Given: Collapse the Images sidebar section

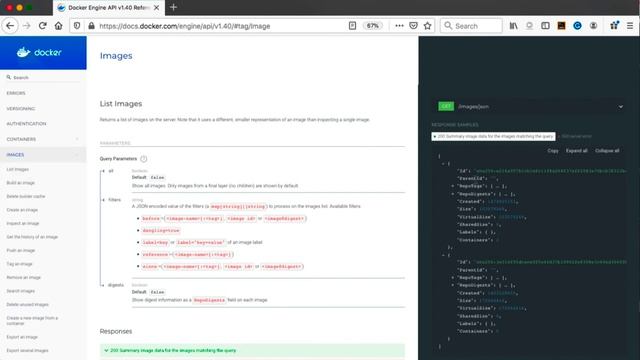Looking at the screenshot, I should (x=43, y=155).
